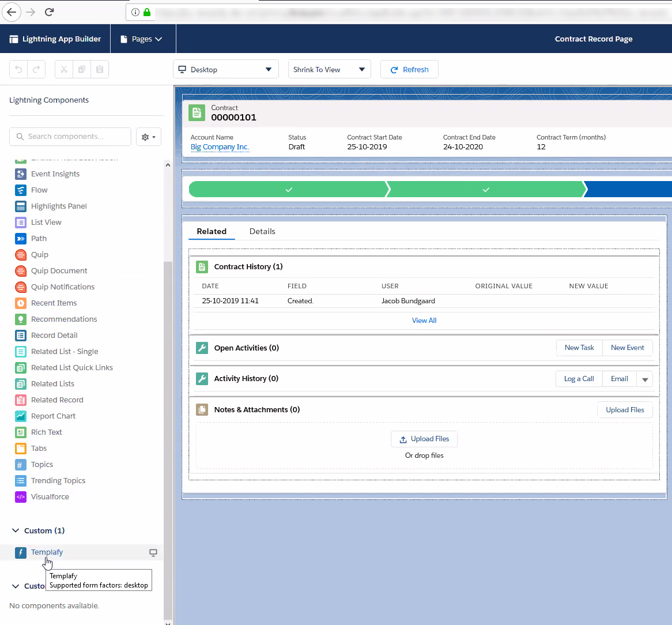
Task: Select the Visualforce component icon
Action: pos(21,497)
